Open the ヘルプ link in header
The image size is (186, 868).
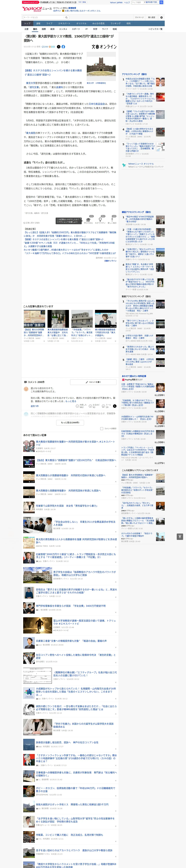point(127,2)
